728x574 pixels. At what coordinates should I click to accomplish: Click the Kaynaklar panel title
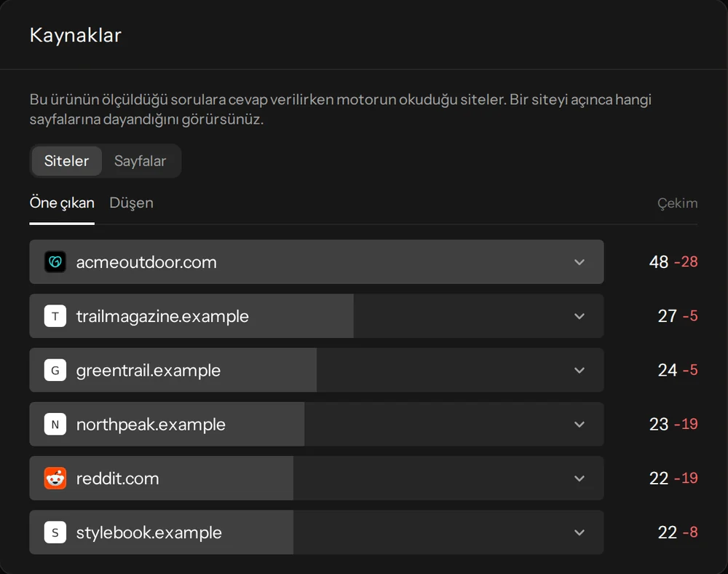pos(75,35)
